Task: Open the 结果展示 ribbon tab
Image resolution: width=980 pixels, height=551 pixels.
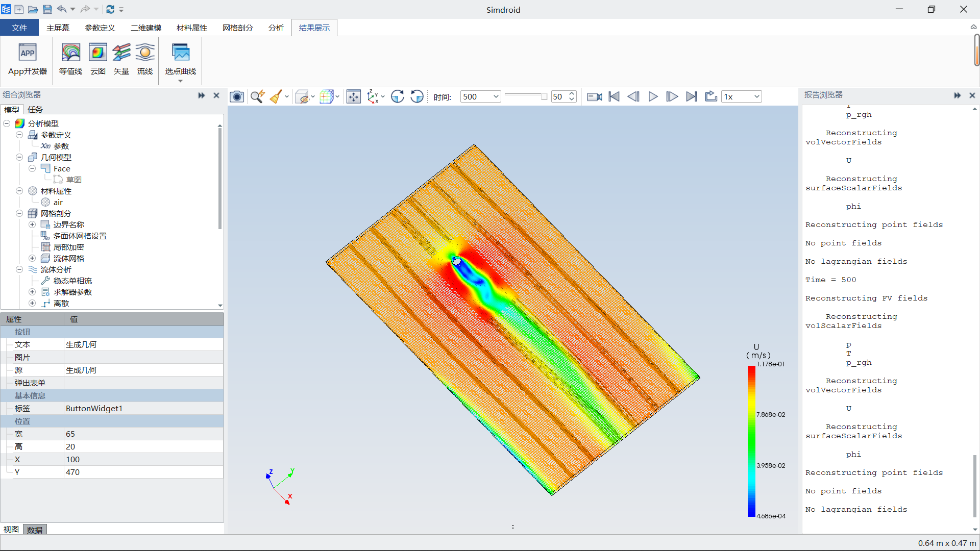Action: point(314,28)
